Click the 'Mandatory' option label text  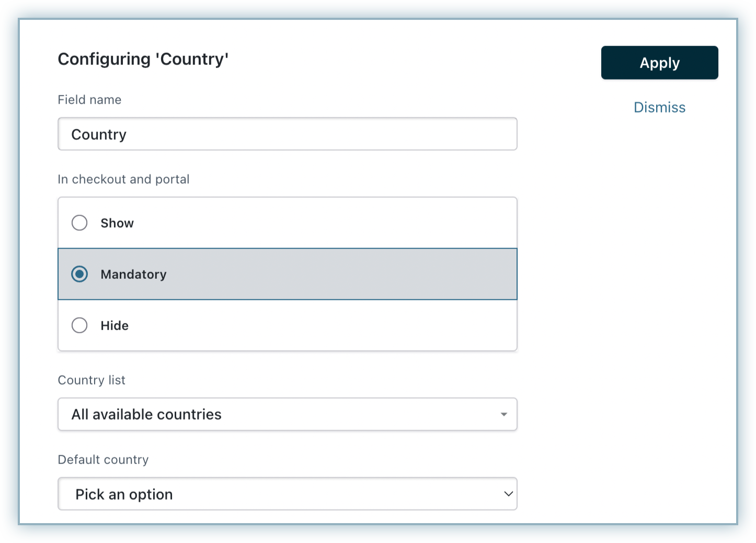point(133,274)
